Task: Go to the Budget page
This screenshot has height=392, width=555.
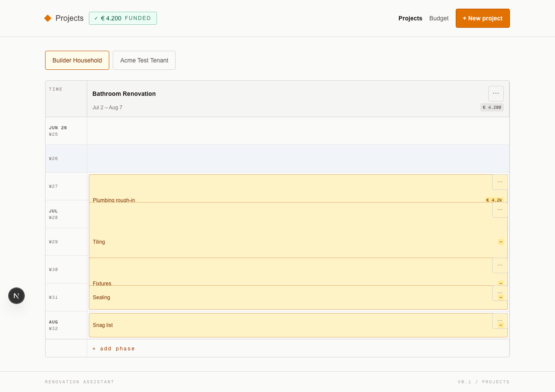Action: pyautogui.click(x=439, y=18)
